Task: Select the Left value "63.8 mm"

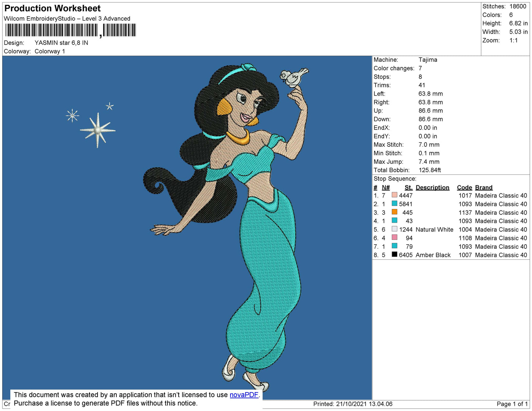Action: [431, 94]
